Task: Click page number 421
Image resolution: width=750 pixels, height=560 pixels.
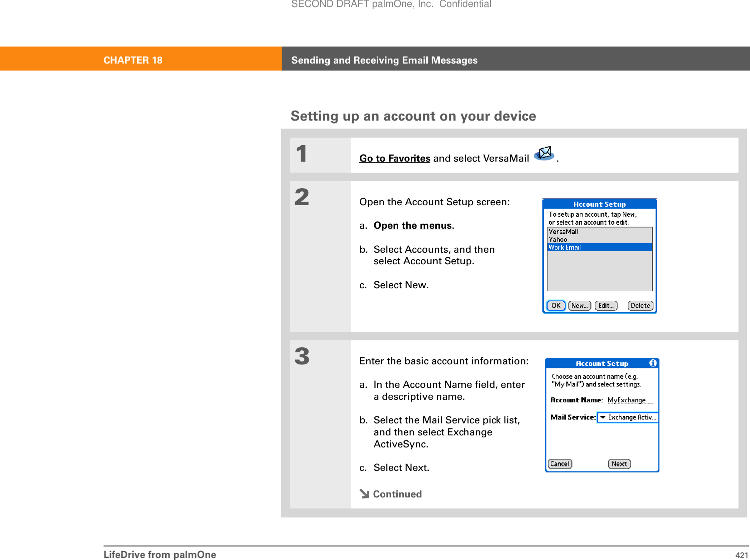Action: (x=742, y=555)
